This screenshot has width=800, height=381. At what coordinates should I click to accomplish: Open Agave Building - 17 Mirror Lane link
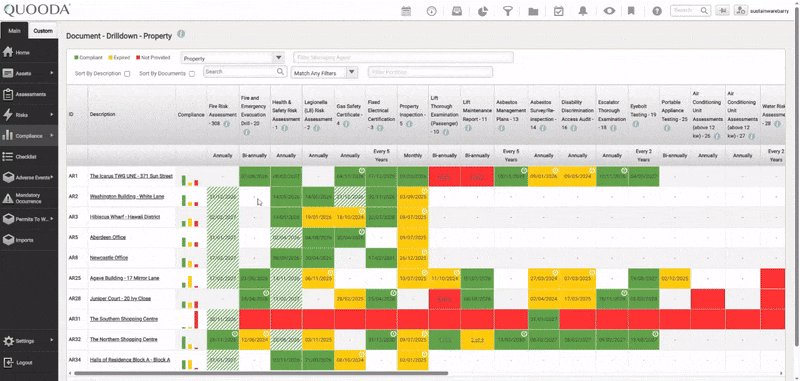tap(124, 278)
